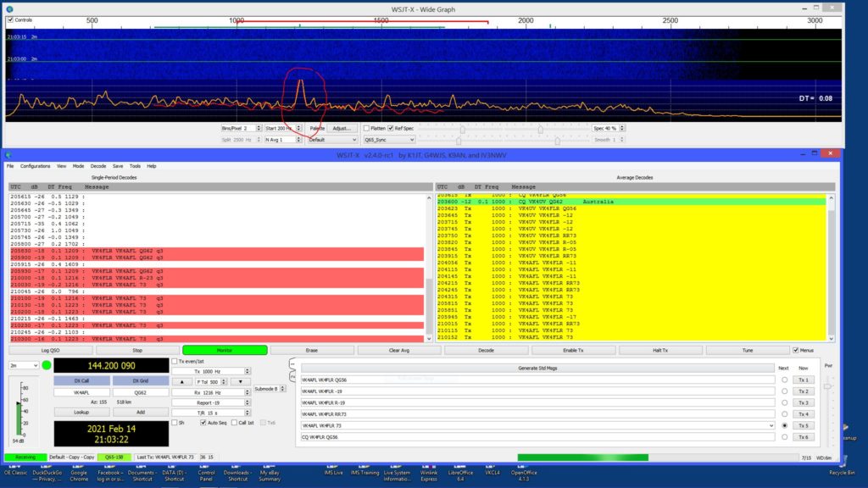Click the Tx 2 Now button
868x488 pixels.
(804, 391)
